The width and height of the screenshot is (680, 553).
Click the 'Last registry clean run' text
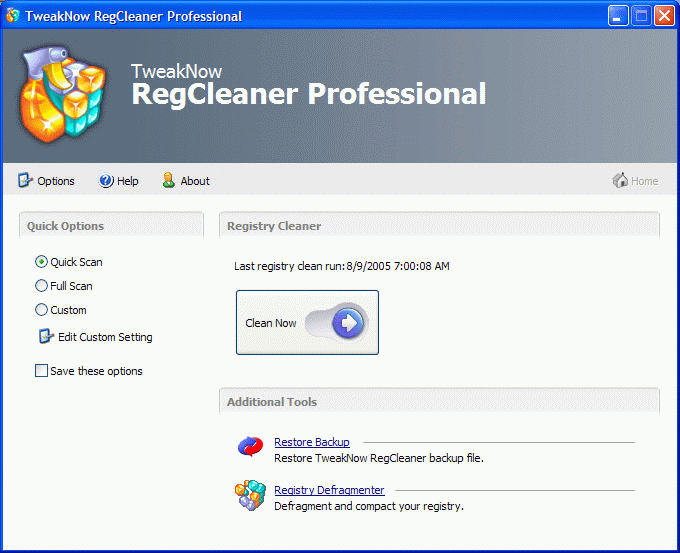point(342,266)
